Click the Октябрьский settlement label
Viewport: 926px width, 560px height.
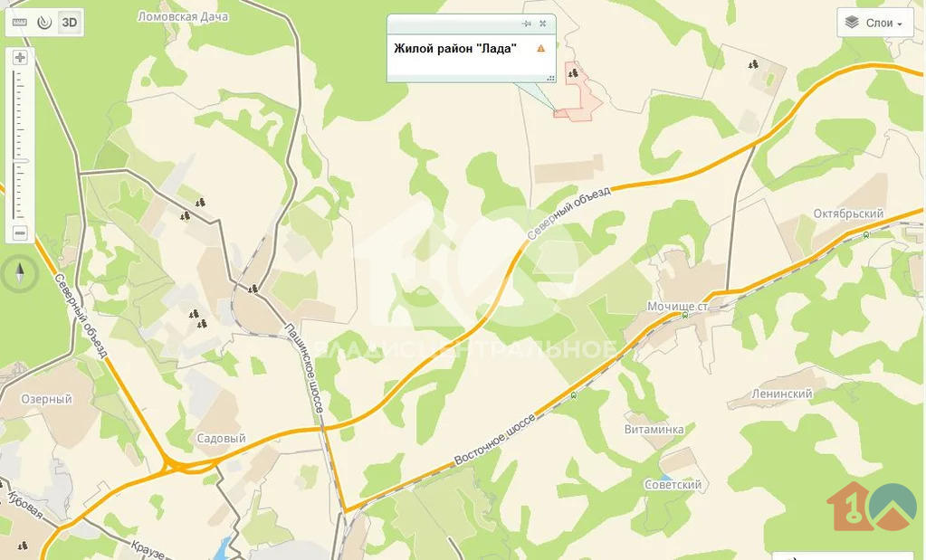coord(848,214)
